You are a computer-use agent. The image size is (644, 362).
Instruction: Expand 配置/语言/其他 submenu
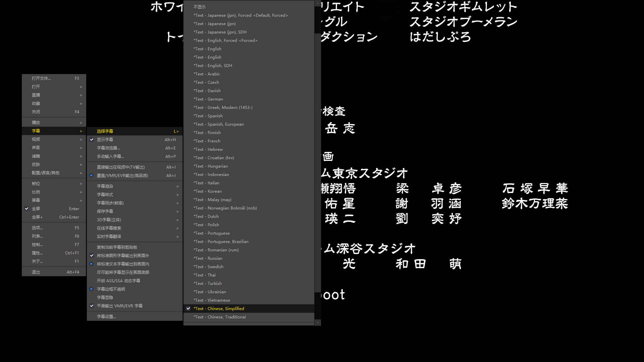pos(54,173)
